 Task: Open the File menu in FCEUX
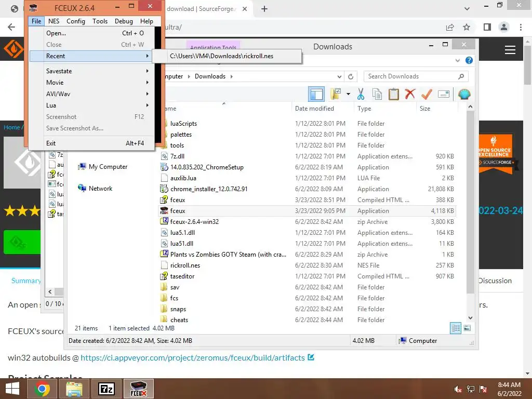(36, 21)
